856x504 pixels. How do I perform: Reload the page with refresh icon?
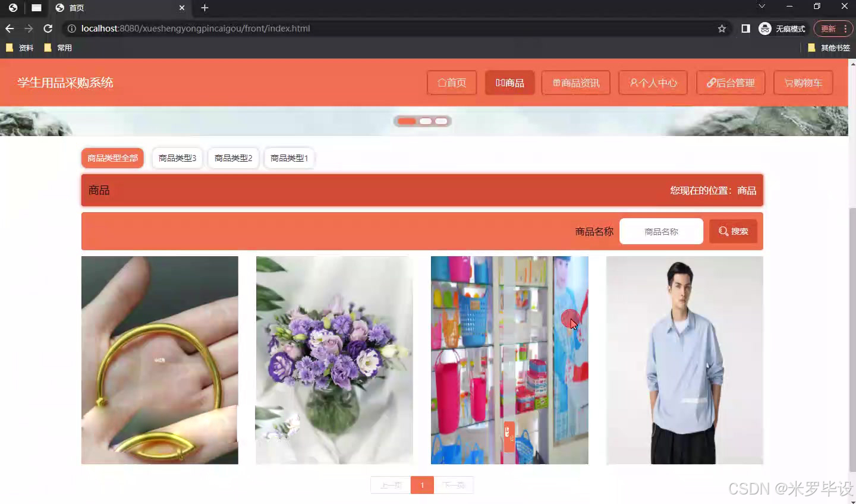pyautogui.click(x=48, y=29)
